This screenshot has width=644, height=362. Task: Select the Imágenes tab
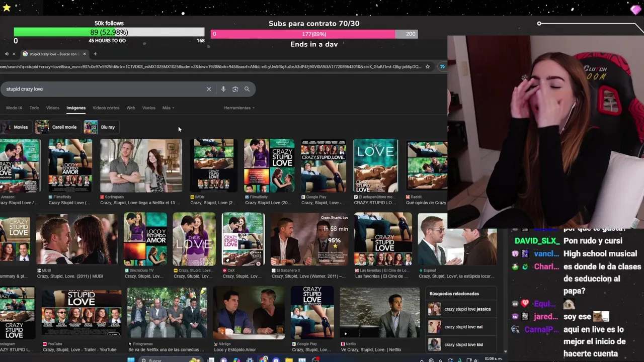click(76, 108)
